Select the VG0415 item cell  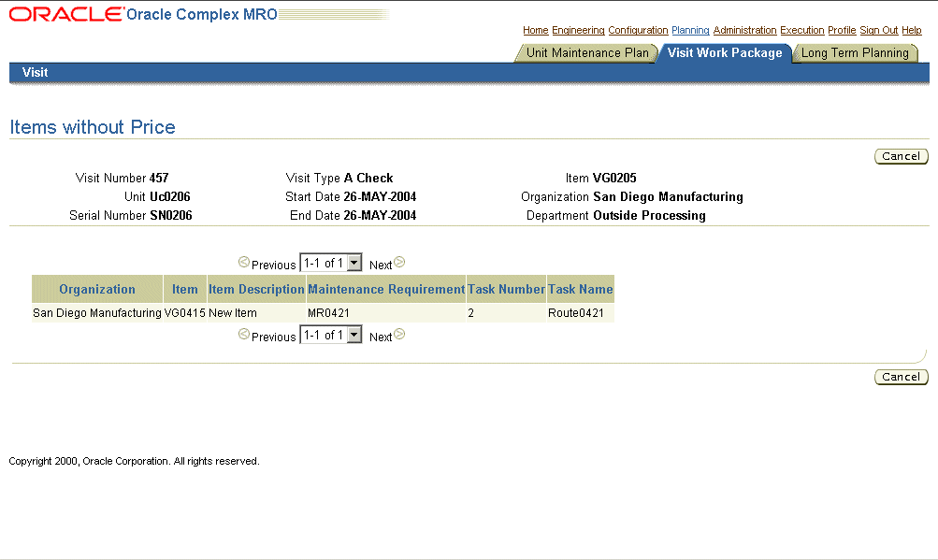pyautogui.click(x=185, y=313)
